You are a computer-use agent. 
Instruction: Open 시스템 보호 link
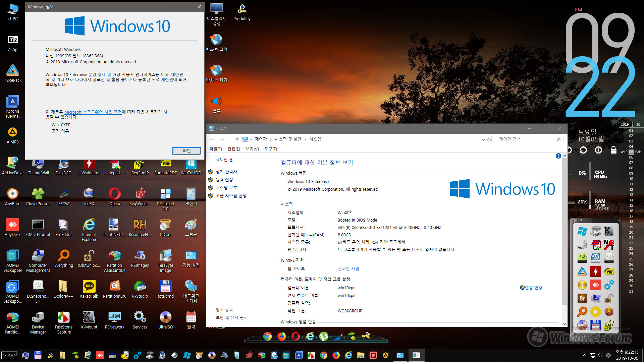click(226, 188)
